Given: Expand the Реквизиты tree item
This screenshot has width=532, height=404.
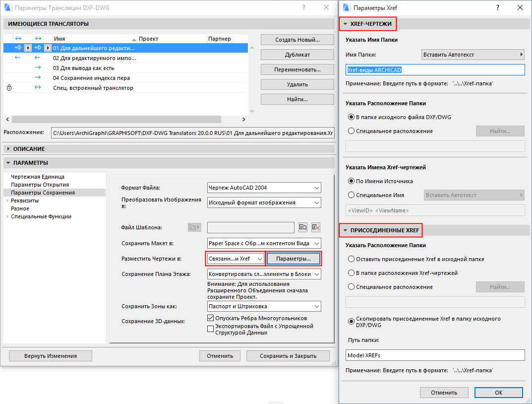Looking at the screenshot, I should point(7,201).
